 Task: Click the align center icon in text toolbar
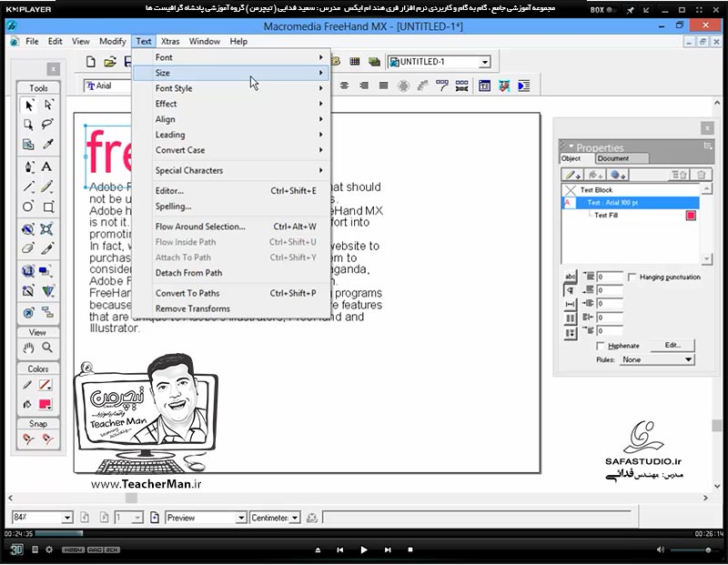344,86
